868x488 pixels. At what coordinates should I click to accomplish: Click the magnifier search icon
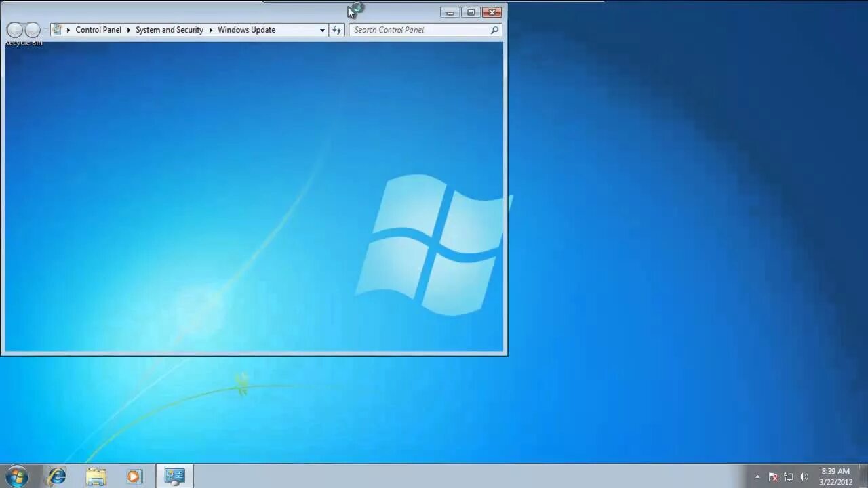tap(494, 30)
